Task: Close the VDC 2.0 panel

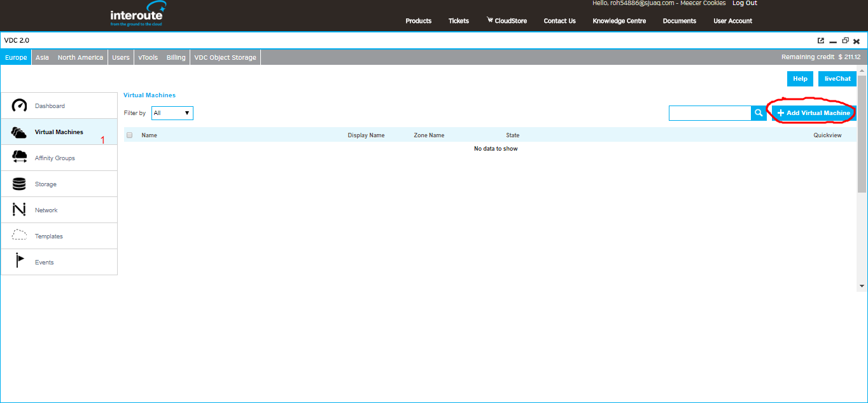Action: [857, 41]
